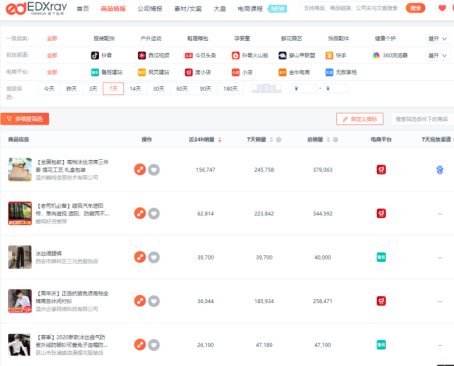Image resolution: width=454 pixels, height=366 pixels.
Task: Select the 西瓜视频 channel icon
Action: (x=142, y=55)
